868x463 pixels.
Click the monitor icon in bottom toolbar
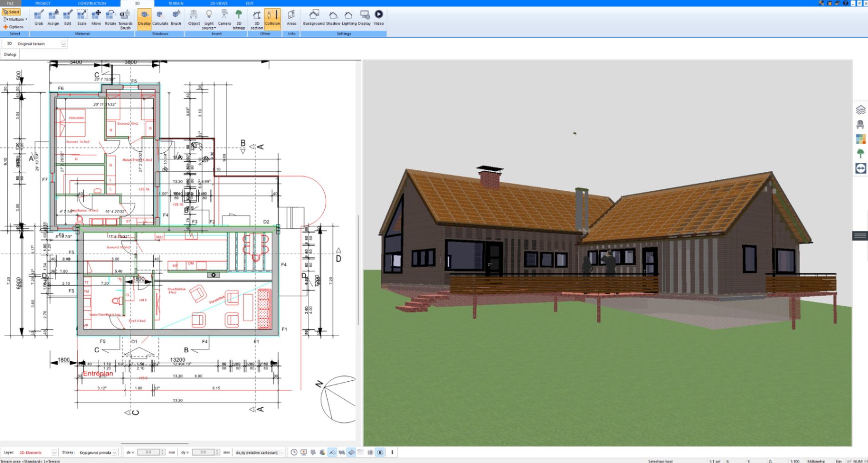[304, 452]
